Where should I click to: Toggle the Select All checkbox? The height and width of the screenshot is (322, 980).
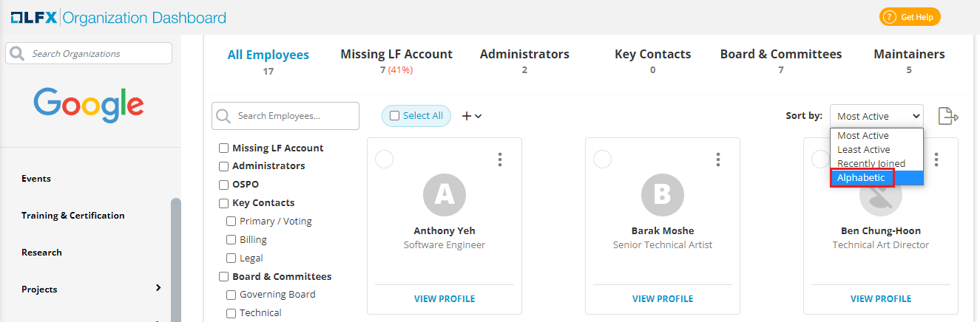click(x=394, y=116)
